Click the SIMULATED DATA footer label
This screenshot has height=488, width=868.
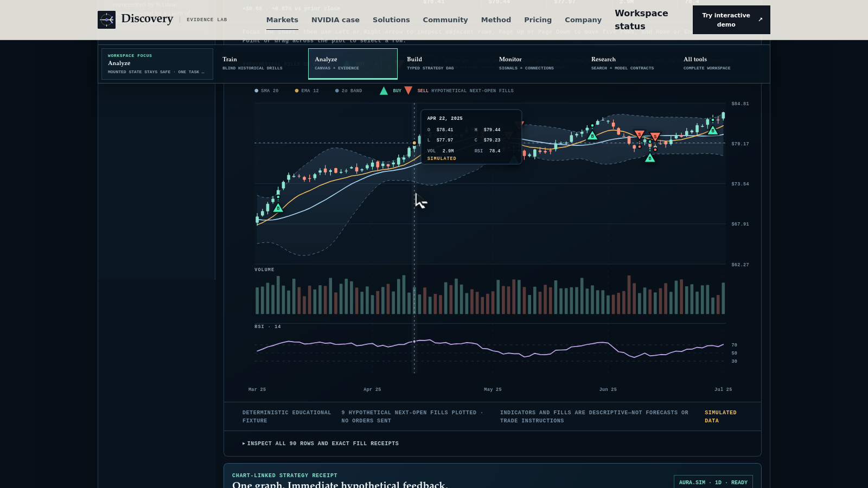(720, 416)
